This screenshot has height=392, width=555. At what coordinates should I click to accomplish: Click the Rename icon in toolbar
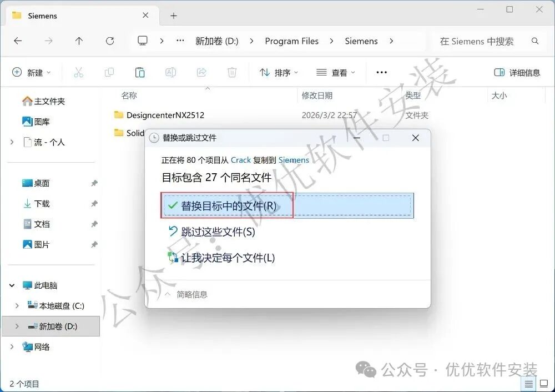click(x=170, y=73)
